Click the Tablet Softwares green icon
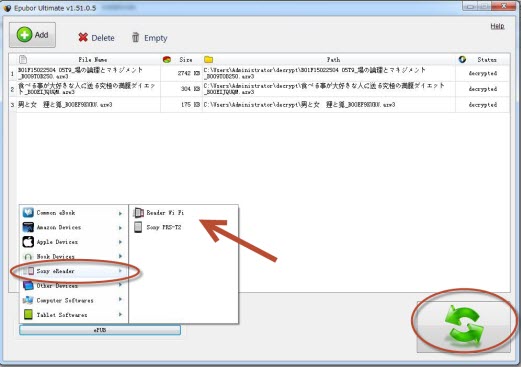This screenshot has height=367, width=521. (x=28, y=314)
